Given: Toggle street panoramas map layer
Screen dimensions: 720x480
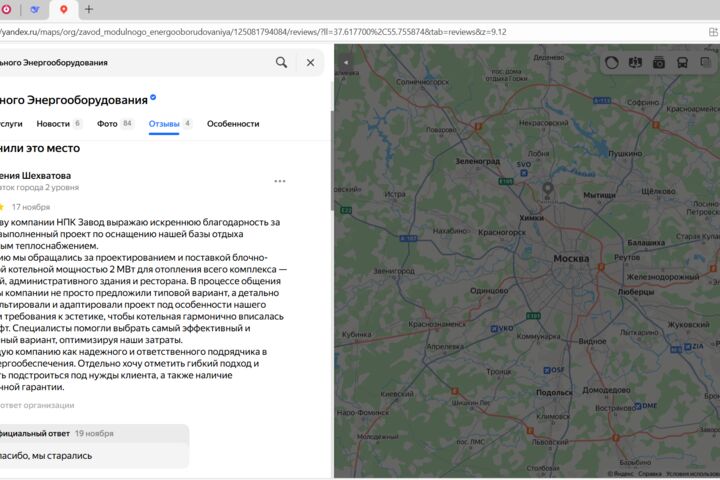Looking at the screenshot, I should point(635,63).
